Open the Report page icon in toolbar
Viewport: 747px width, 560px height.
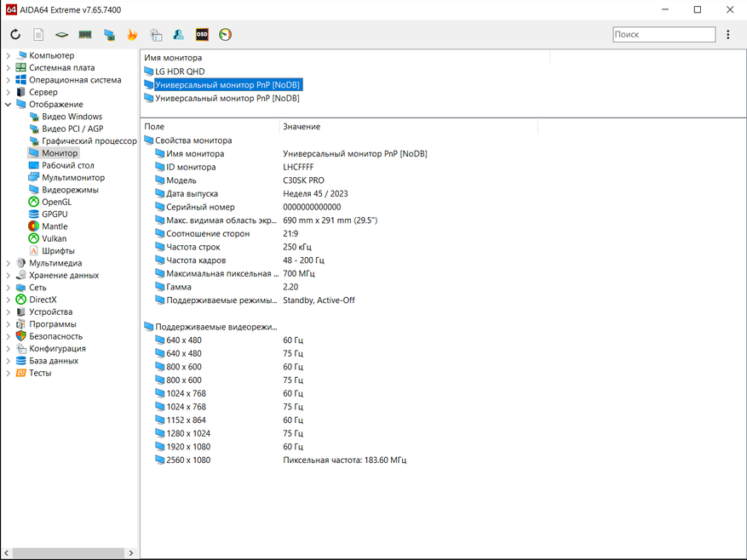pyautogui.click(x=38, y=35)
